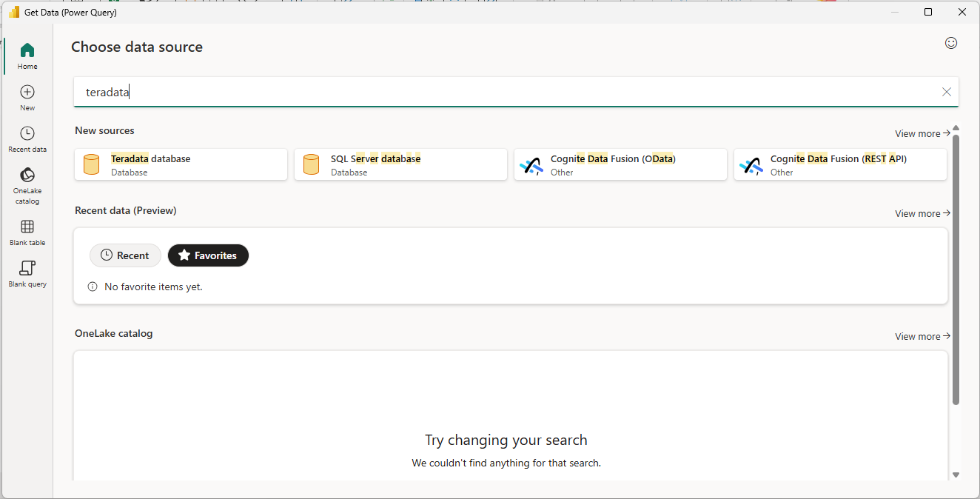Click the 'Choose data source' heading

pyautogui.click(x=137, y=47)
